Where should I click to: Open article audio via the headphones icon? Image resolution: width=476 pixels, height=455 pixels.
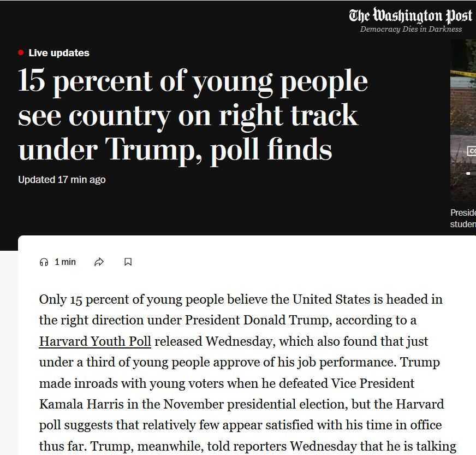(x=43, y=262)
